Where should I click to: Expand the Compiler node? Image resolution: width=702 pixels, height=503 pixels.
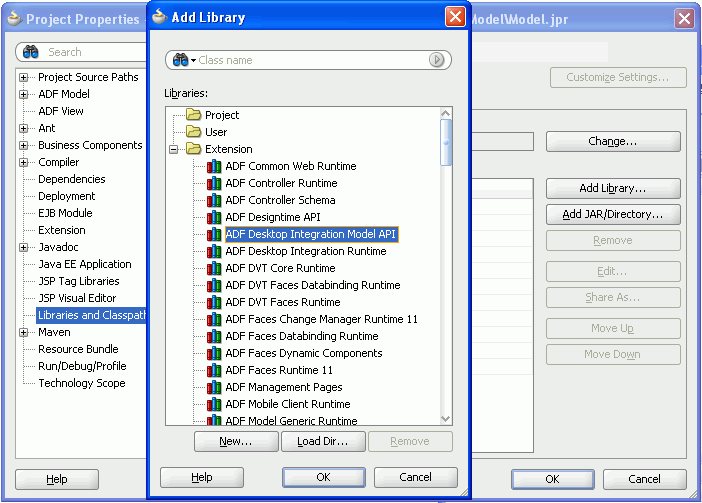[x=24, y=162]
